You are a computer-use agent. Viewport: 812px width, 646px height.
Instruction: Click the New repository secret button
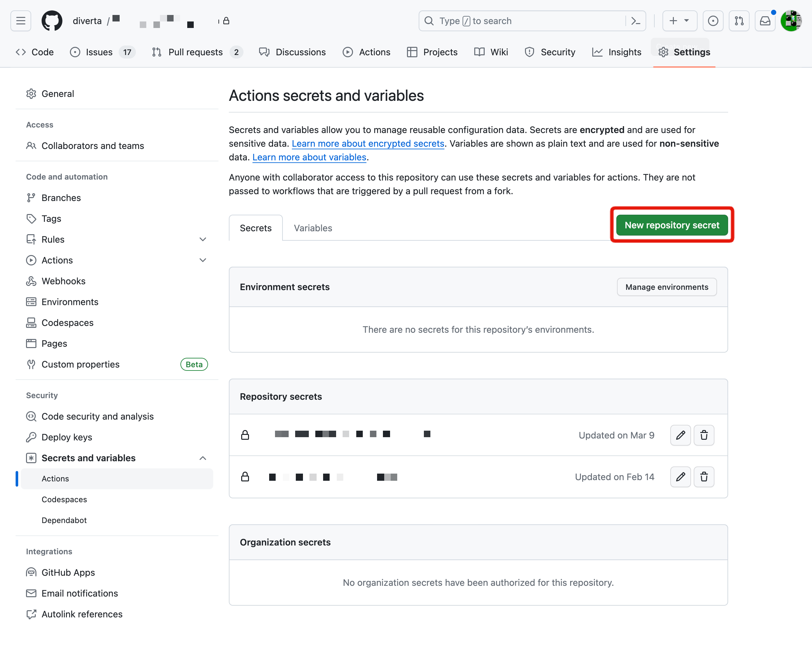tap(672, 225)
